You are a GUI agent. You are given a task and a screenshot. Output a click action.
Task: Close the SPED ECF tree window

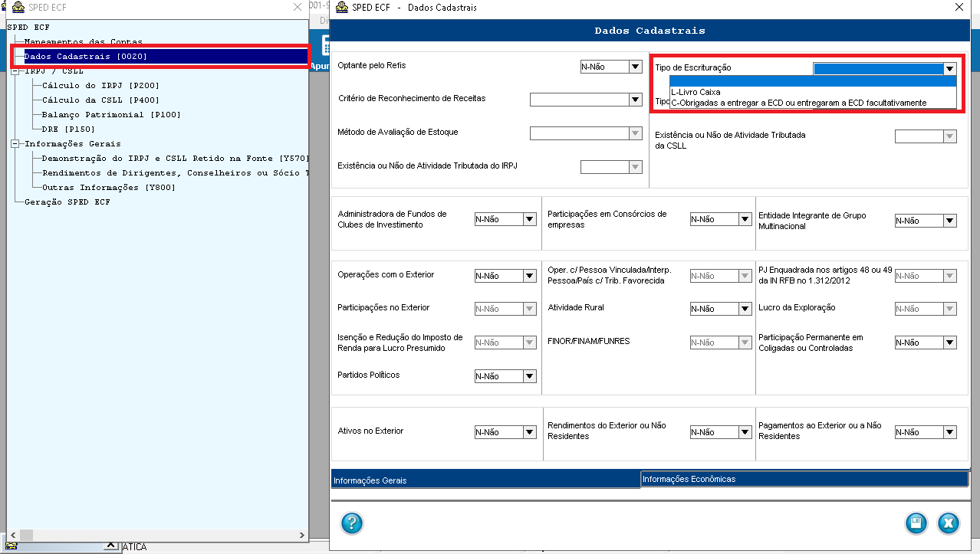(298, 7)
